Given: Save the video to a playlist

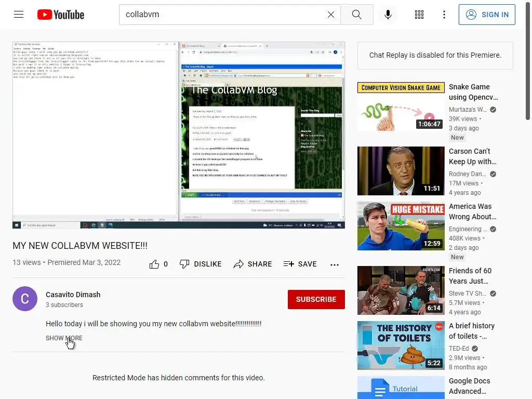Looking at the screenshot, I should coord(300,264).
